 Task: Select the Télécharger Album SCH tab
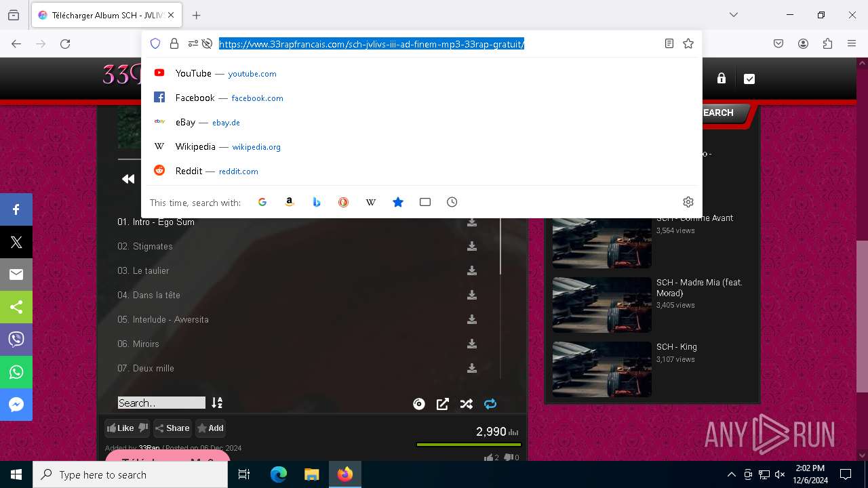click(x=106, y=15)
